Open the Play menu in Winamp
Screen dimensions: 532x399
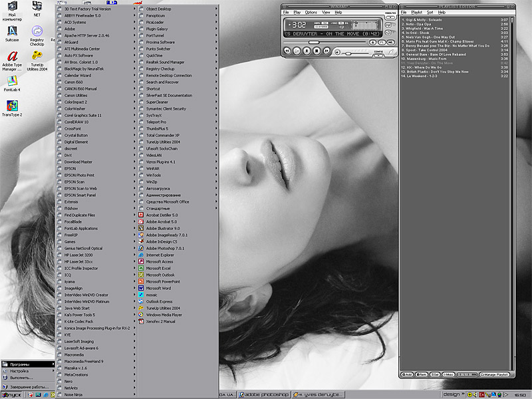pos(297,13)
